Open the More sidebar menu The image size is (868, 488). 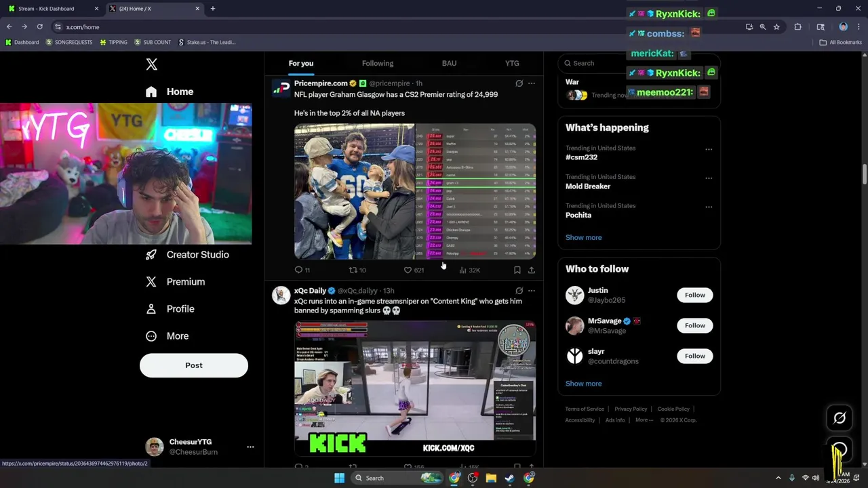[x=167, y=336]
